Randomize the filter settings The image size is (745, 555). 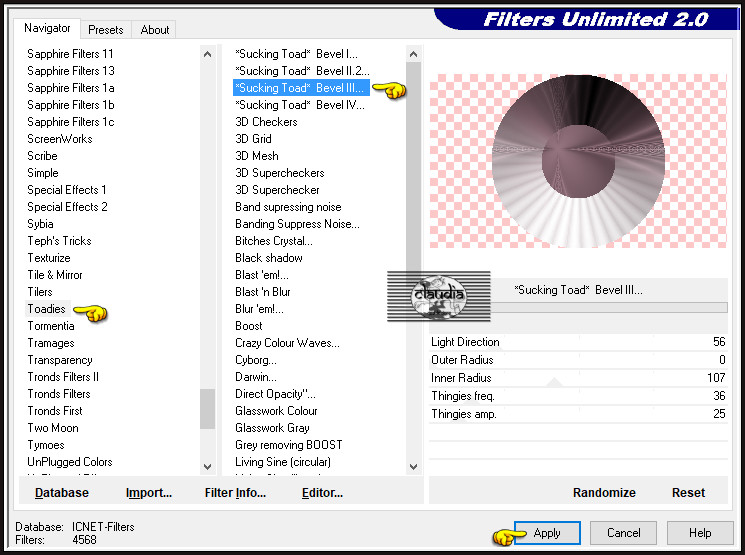coord(604,493)
